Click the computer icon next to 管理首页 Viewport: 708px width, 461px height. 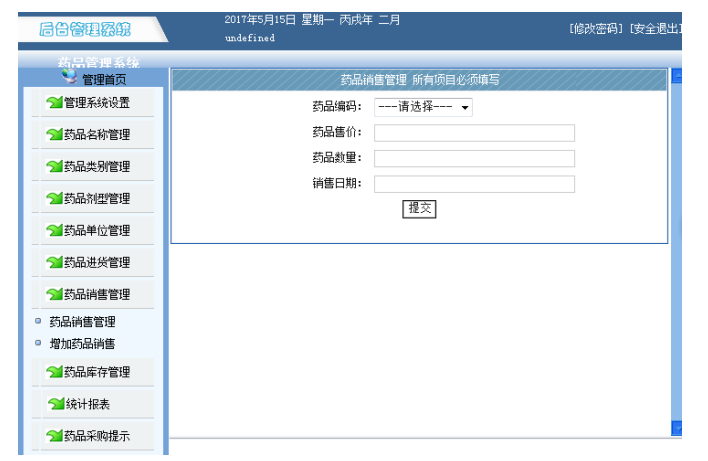pos(70,76)
